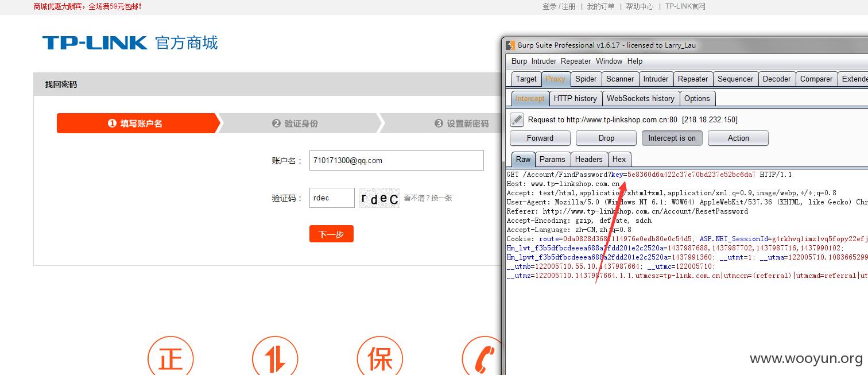Select the Proxy tab

[555, 79]
